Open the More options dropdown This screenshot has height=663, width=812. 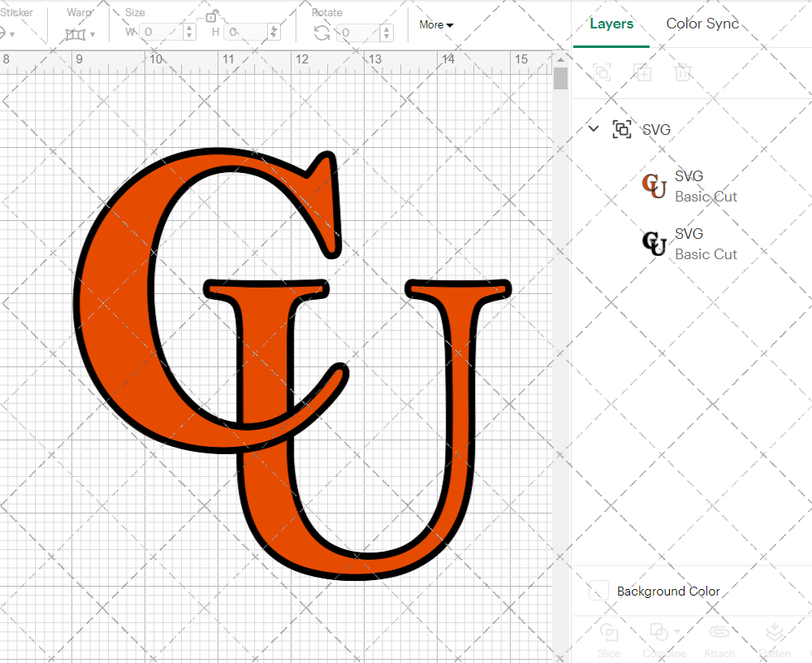435,25
